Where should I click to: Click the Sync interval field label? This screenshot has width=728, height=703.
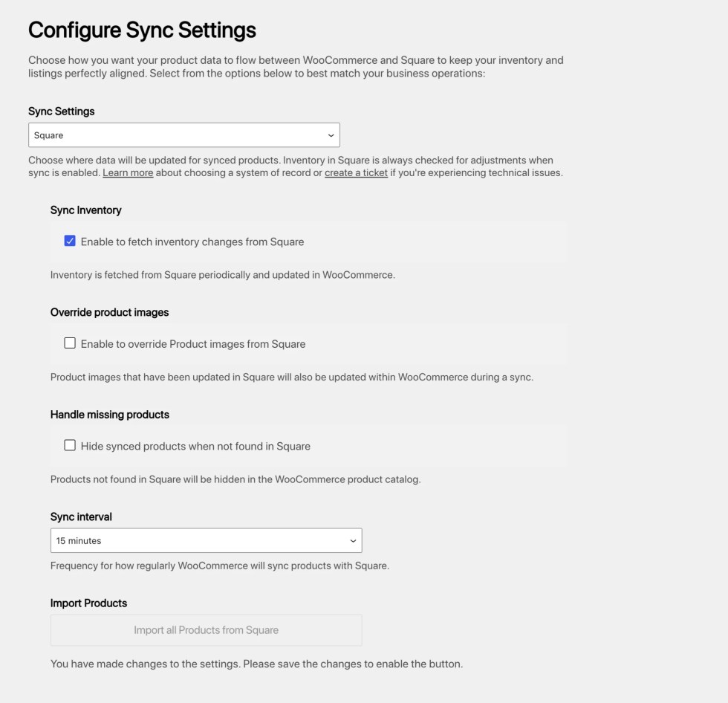point(81,516)
